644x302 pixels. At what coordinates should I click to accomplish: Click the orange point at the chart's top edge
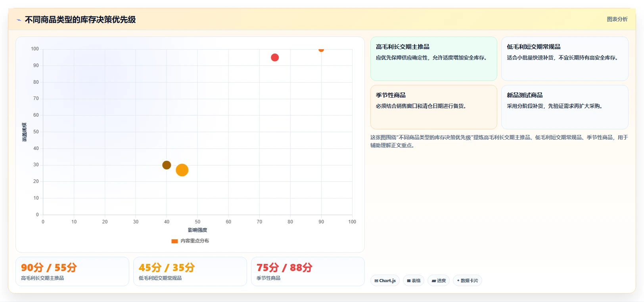click(321, 50)
